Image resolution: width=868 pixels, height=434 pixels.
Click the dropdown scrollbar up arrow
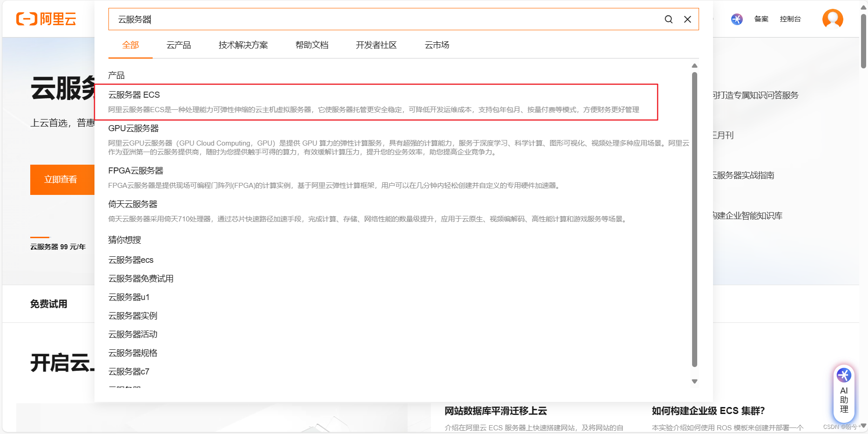pyautogui.click(x=694, y=66)
